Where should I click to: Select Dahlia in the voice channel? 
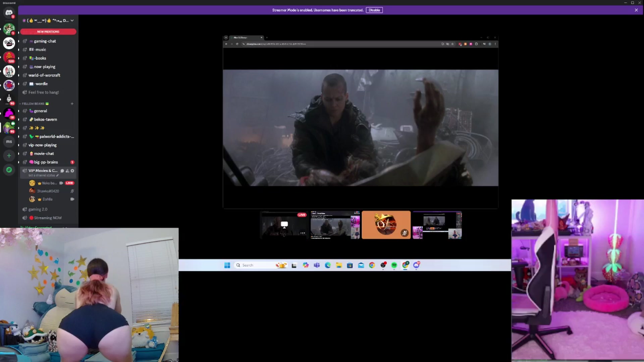click(x=52, y=199)
